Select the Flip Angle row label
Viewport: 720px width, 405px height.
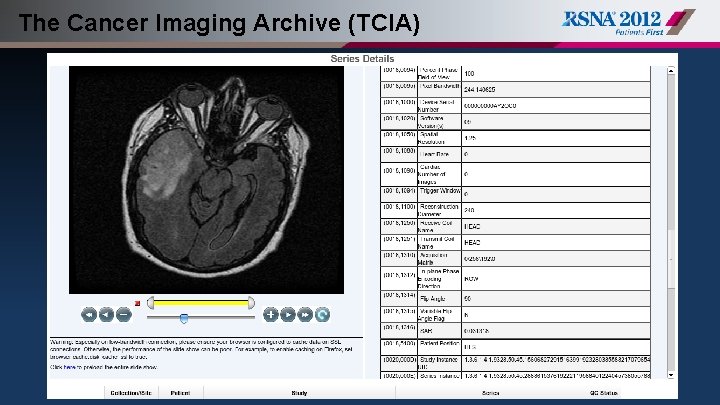pos(433,298)
